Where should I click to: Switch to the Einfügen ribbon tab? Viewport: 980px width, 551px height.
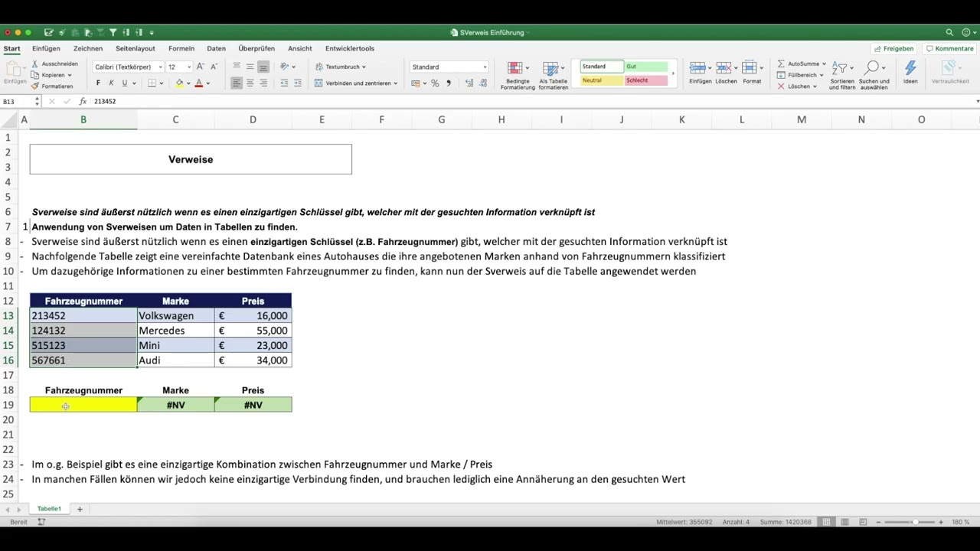coord(46,48)
